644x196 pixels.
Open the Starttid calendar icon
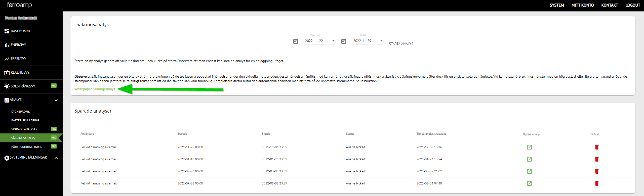point(296,41)
